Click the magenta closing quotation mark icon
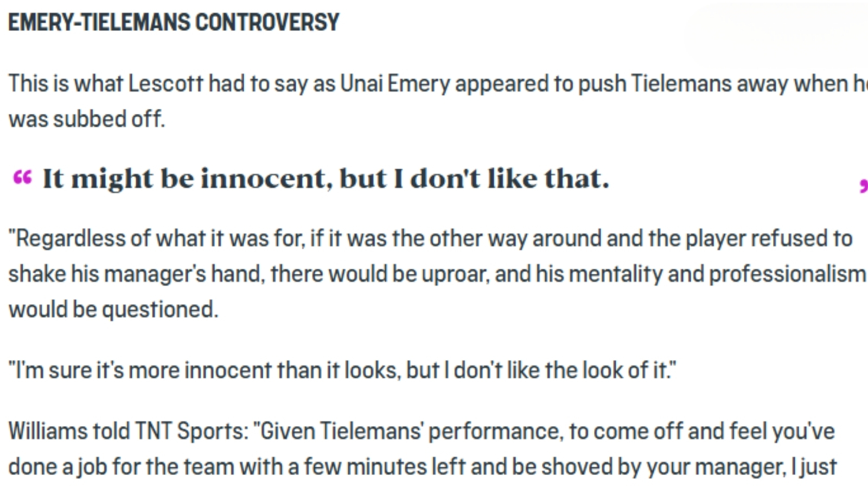The width and height of the screenshot is (868, 488). tap(863, 185)
